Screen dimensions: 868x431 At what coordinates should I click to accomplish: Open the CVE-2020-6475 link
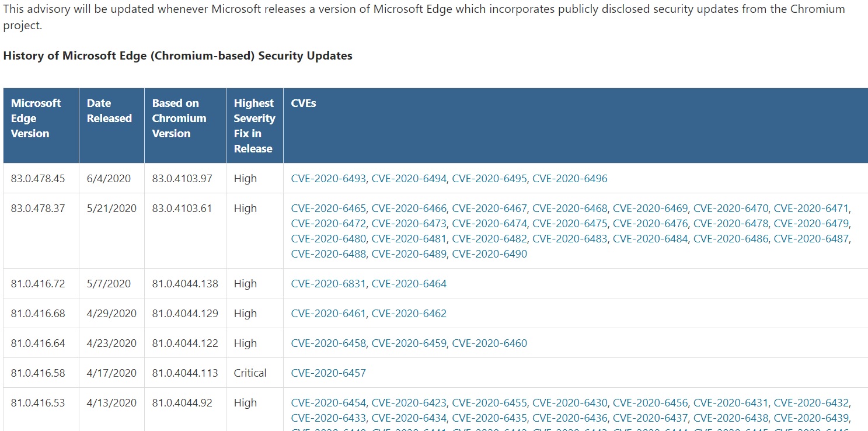click(570, 224)
